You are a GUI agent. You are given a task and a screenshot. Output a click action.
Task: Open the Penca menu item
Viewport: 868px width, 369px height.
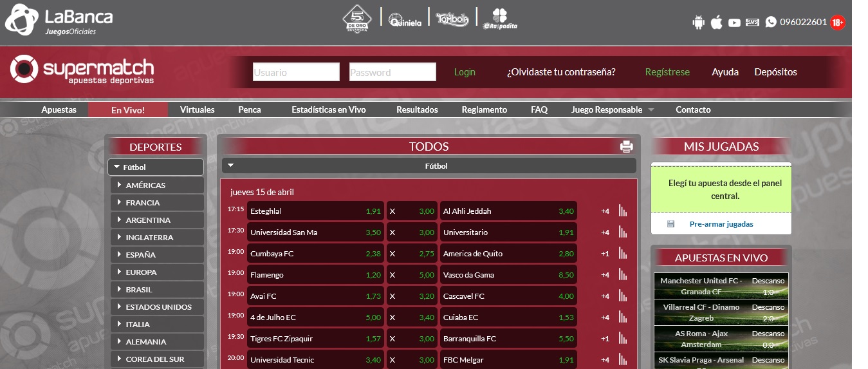click(x=250, y=109)
